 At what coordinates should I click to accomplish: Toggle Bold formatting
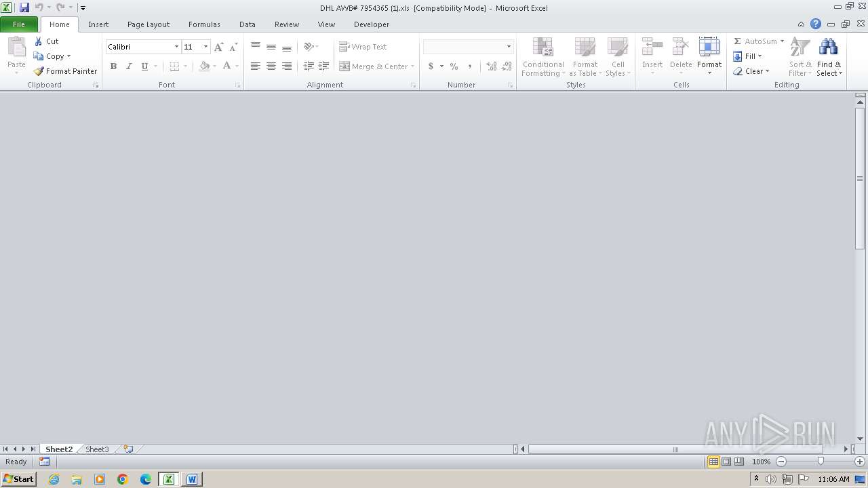tap(113, 66)
